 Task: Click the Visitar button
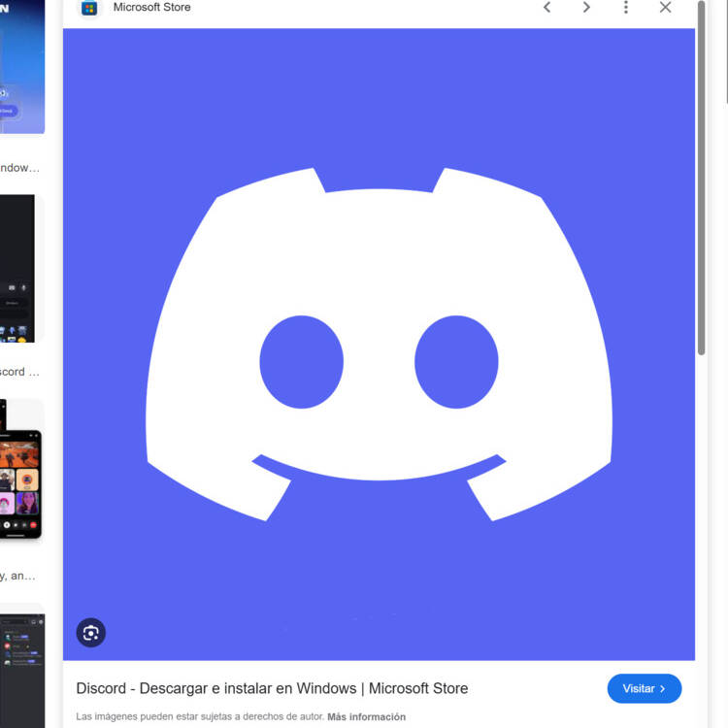point(644,688)
